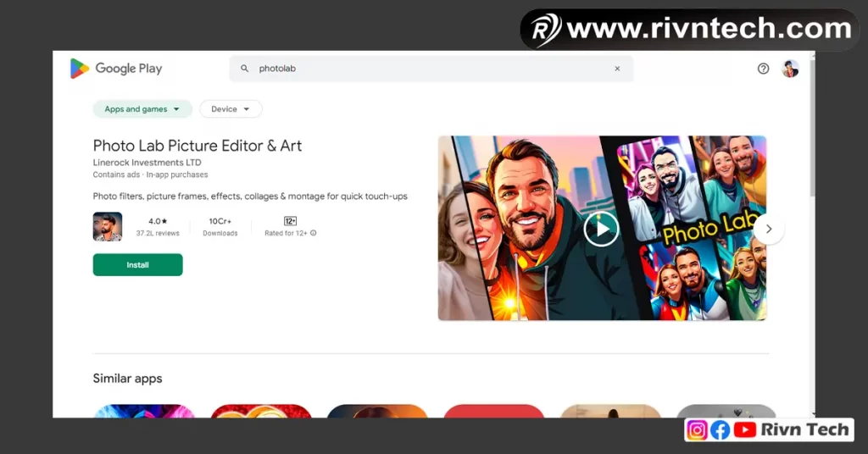Click the Facebook icon in Rivn Tech badge

pyautogui.click(x=721, y=429)
